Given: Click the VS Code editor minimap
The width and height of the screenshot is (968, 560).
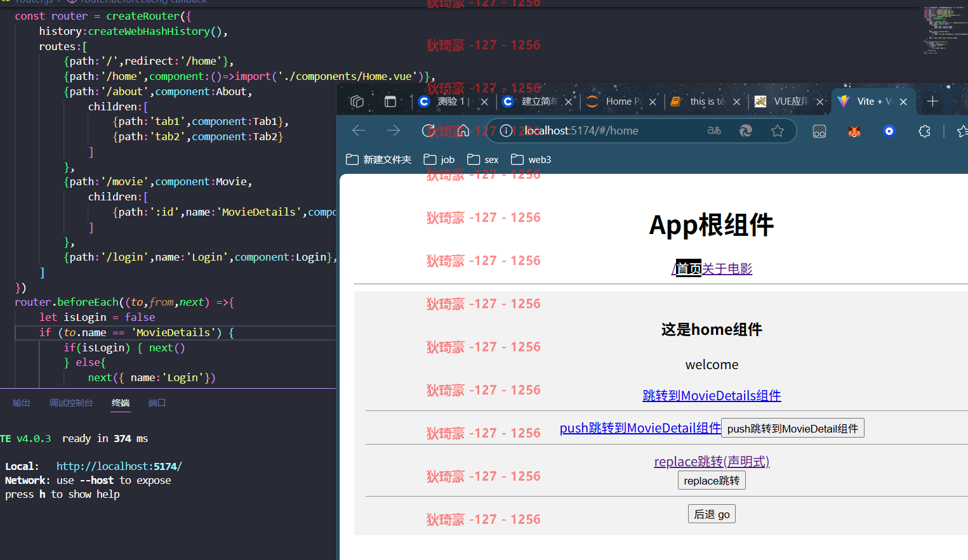Looking at the screenshot, I should (x=944, y=30).
